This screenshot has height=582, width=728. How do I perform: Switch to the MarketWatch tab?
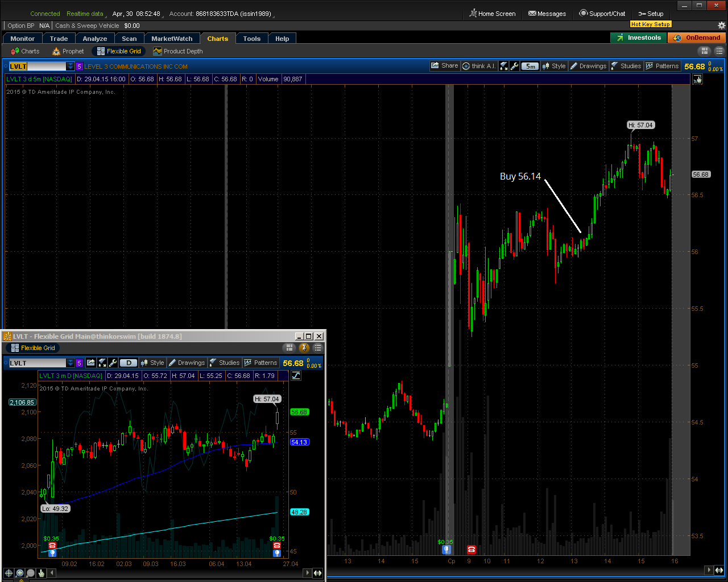pyautogui.click(x=172, y=39)
